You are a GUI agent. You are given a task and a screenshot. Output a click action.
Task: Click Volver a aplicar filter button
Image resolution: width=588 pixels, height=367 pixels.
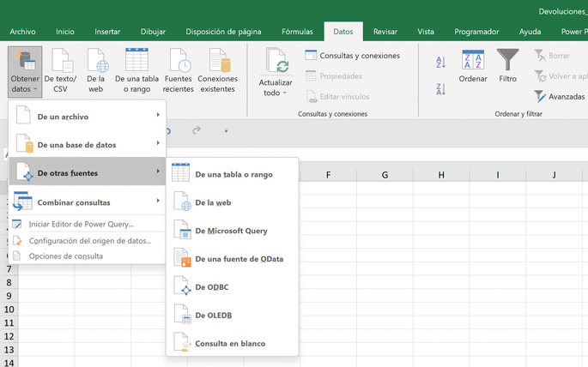561,76
